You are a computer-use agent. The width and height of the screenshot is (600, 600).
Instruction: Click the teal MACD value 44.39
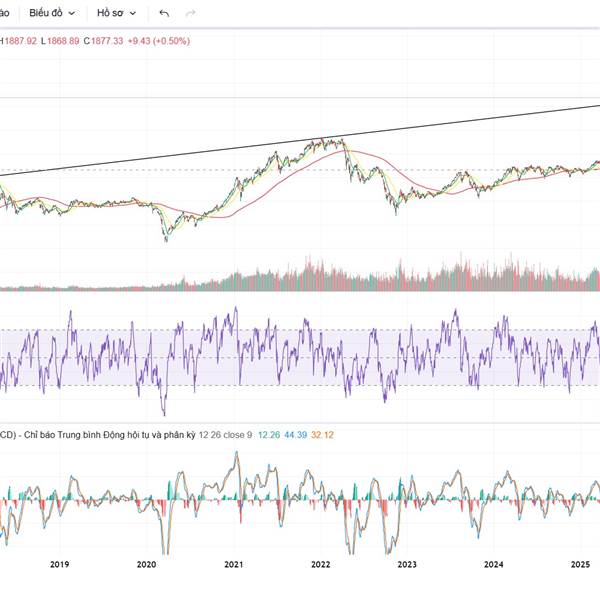(295, 434)
